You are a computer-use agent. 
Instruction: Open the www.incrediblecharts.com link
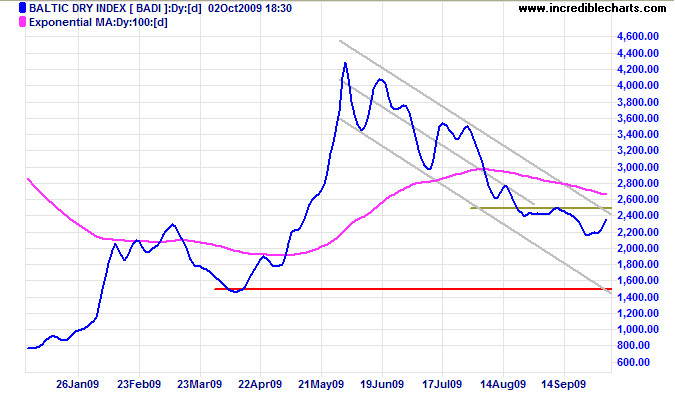click(x=592, y=8)
